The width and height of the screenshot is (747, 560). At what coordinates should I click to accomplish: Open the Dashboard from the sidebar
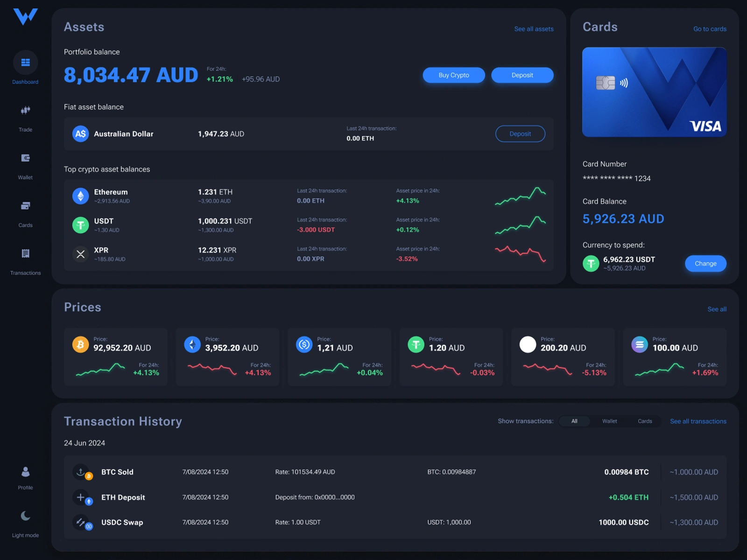point(25,62)
